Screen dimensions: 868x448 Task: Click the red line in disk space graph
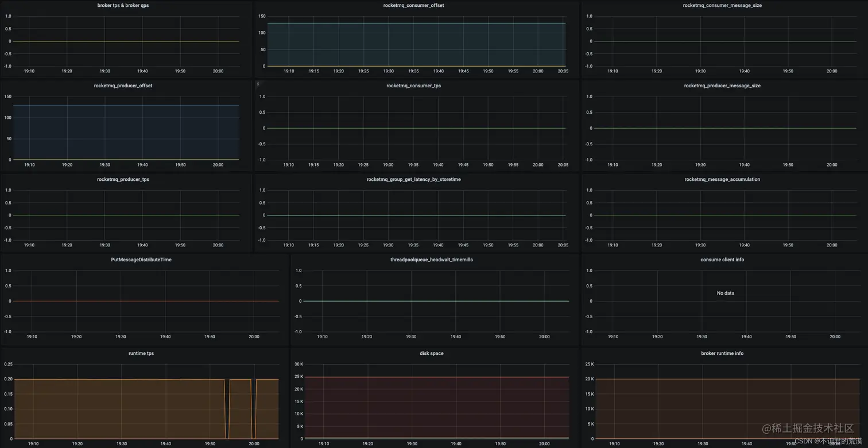(x=437, y=377)
